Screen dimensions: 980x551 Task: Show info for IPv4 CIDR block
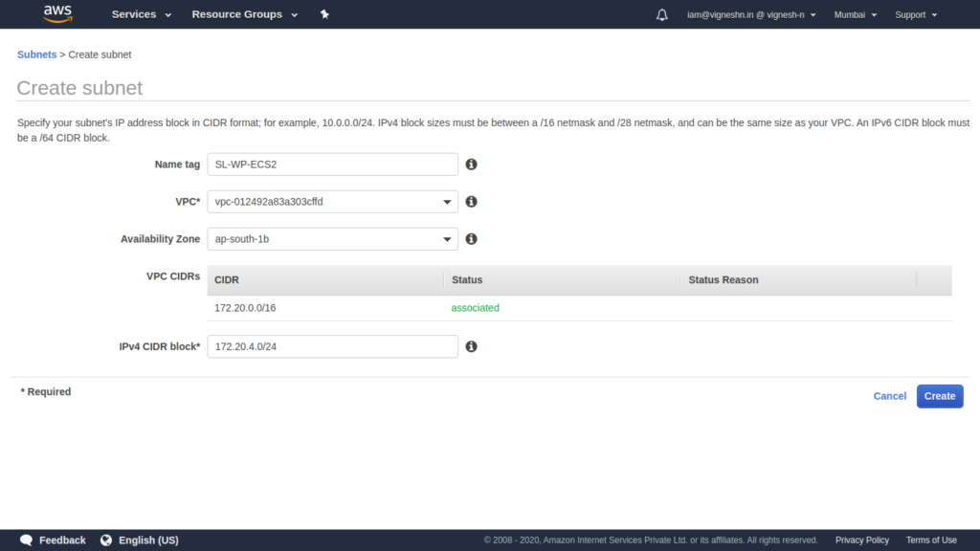[471, 346]
